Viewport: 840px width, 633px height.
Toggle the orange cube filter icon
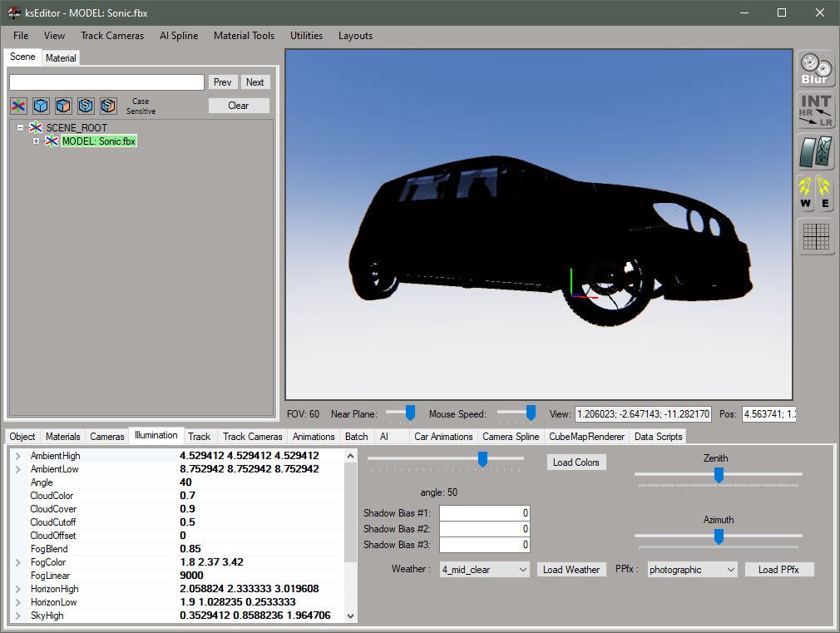[63, 106]
